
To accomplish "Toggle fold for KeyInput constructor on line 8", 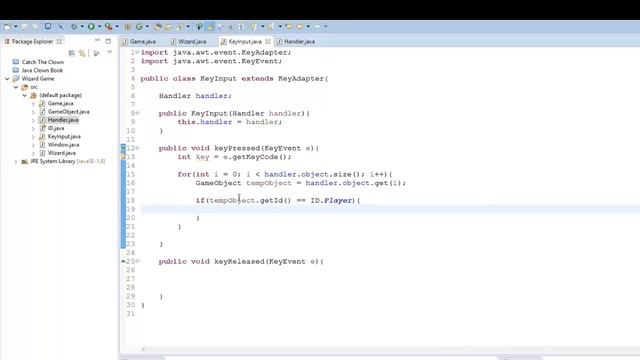I will point(137,113).
